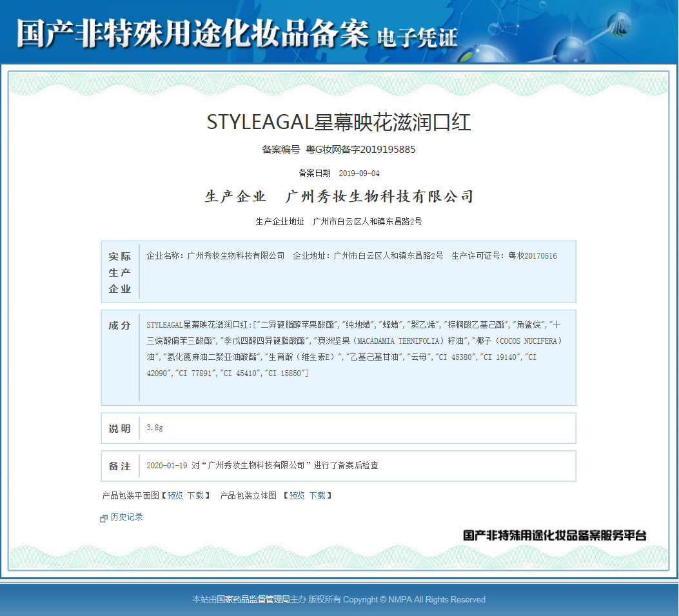Click the 实际生产企业 section label
This screenshot has width=679, height=616.
pyautogui.click(x=119, y=272)
